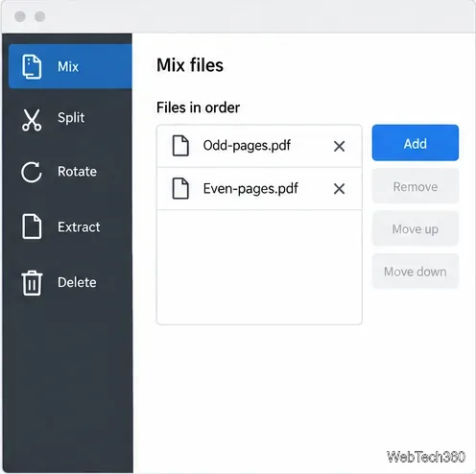The height and width of the screenshot is (474, 476).
Task: Click the Split scissors icon
Action: click(x=32, y=120)
